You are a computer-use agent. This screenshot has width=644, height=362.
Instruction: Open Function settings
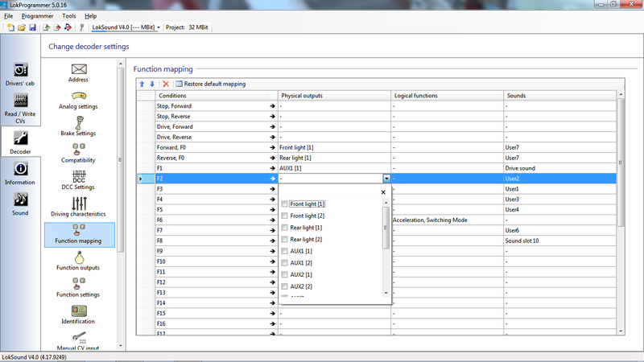coord(78,288)
